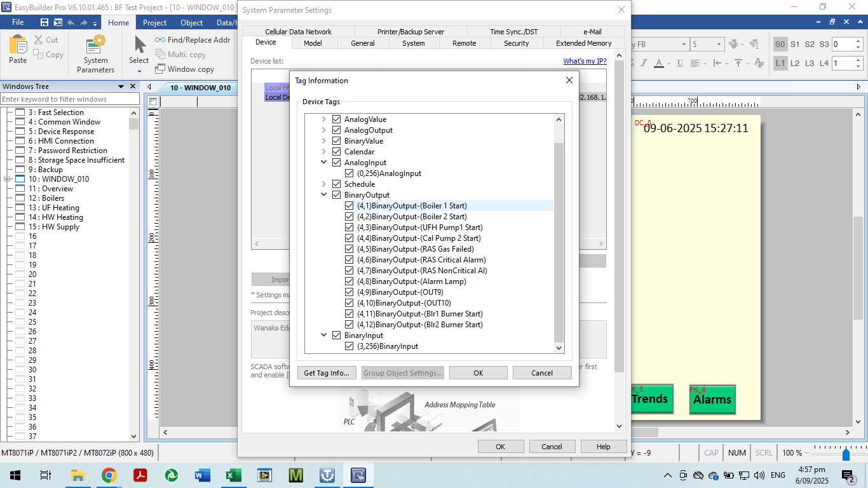The height and width of the screenshot is (488, 868).
Task: Click the Get Tag Info button
Action: 327,373
